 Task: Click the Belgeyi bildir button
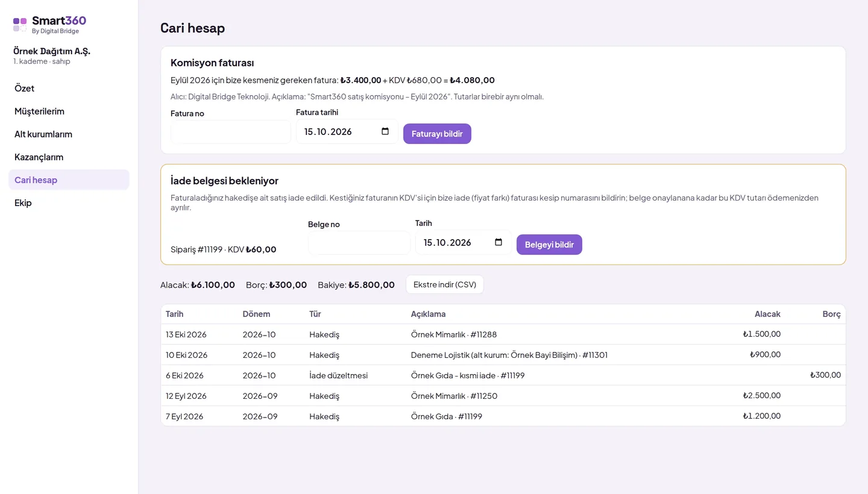tap(549, 245)
